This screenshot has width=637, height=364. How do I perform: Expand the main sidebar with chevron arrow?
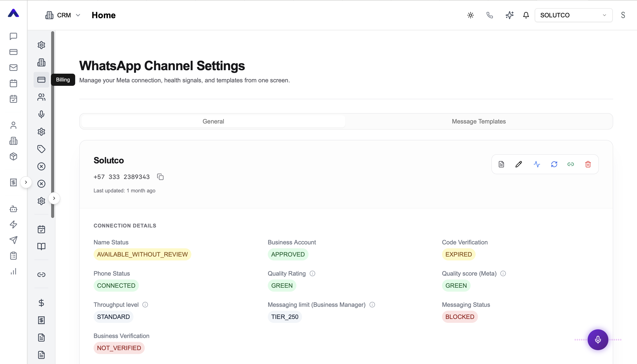pos(26,182)
